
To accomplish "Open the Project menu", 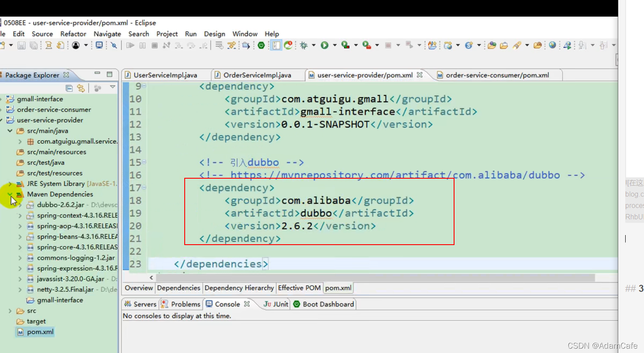I will click(x=167, y=34).
